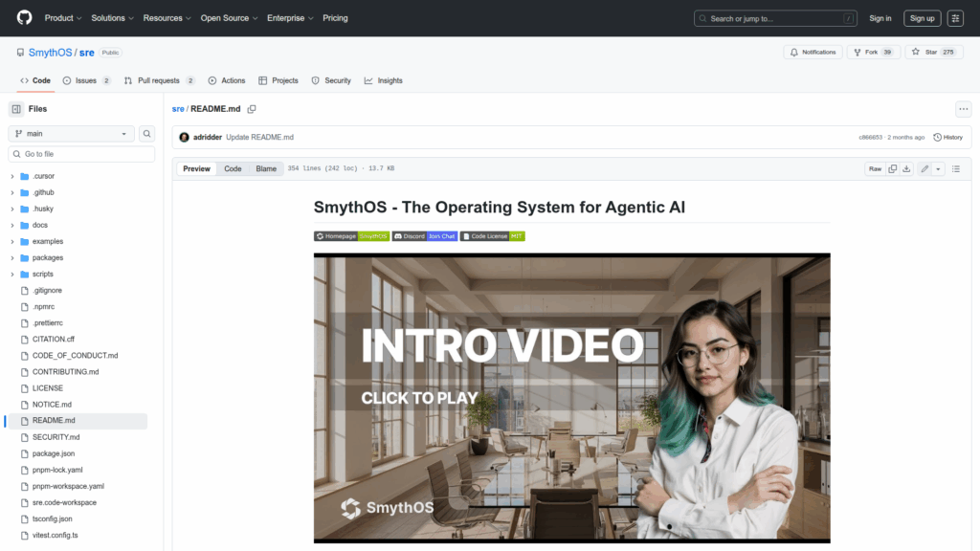Focus the Go to file input

click(x=81, y=154)
